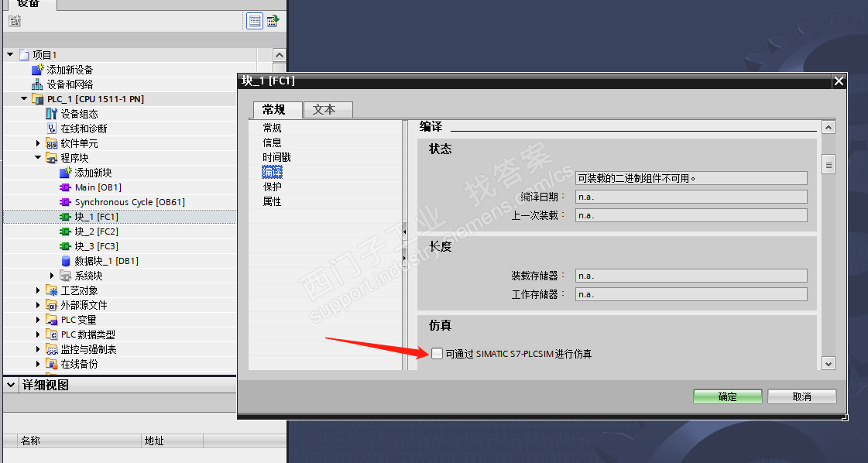
Task: Click the 地址 column header
Action: point(173,441)
